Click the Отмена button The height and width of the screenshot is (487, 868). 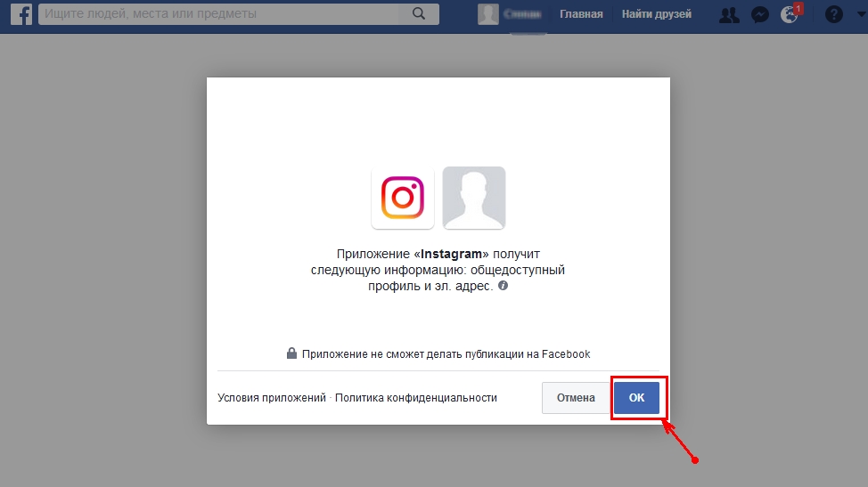(x=576, y=398)
